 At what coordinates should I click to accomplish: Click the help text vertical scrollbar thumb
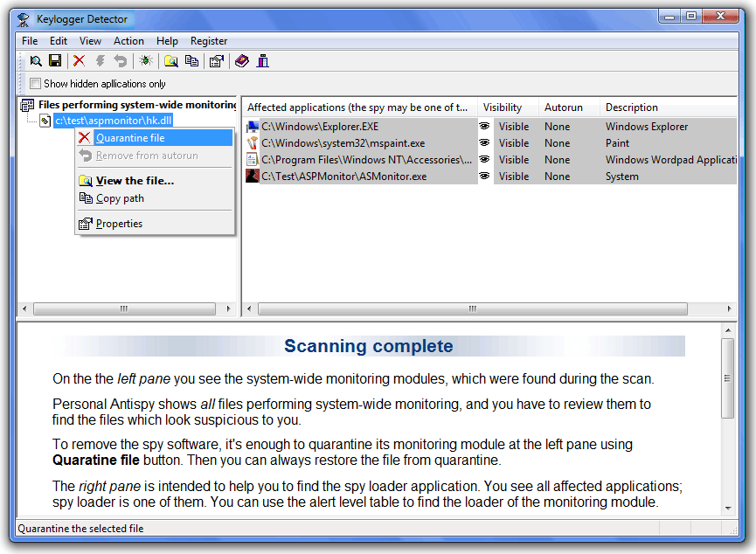click(727, 378)
